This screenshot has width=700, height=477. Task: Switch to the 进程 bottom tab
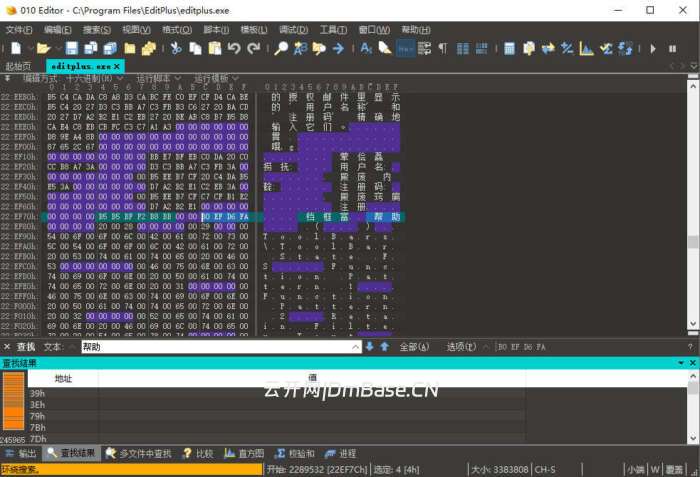tap(341, 454)
